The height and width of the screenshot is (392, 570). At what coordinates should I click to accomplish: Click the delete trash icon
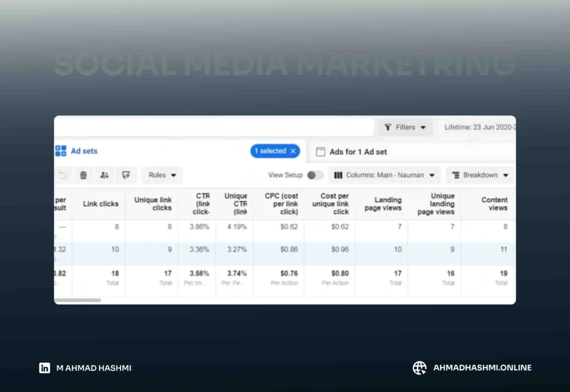[x=83, y=175]
